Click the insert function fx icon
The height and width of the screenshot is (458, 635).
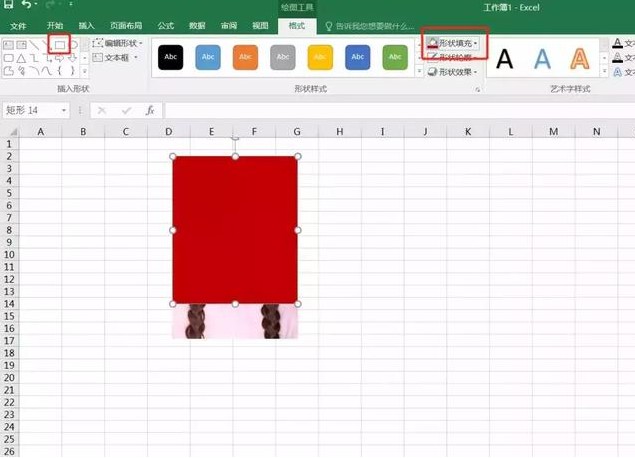[150, 110]
